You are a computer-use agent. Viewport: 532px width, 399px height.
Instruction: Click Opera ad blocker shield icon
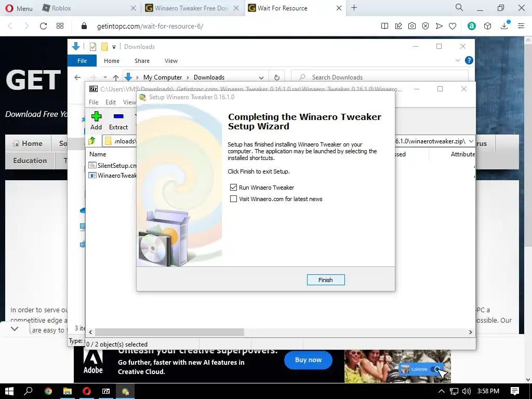425,26
